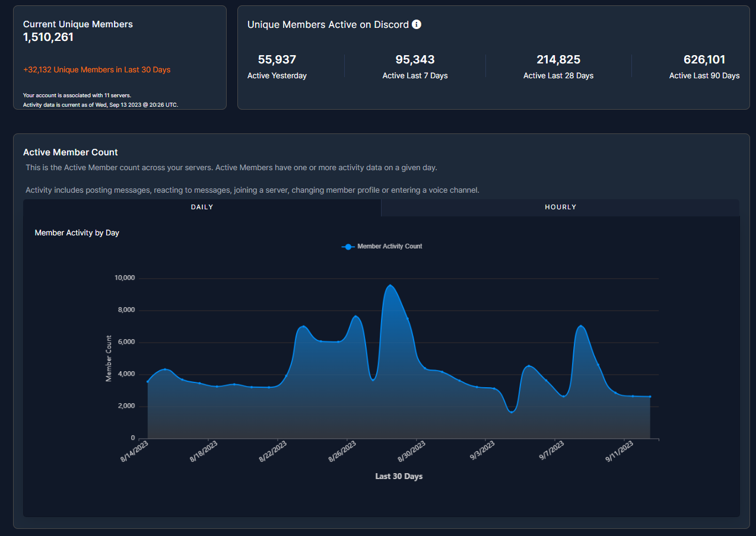Toggle the Member Activity Count legend label
Viewport: 756px width, 536px height.
(389, 247)
